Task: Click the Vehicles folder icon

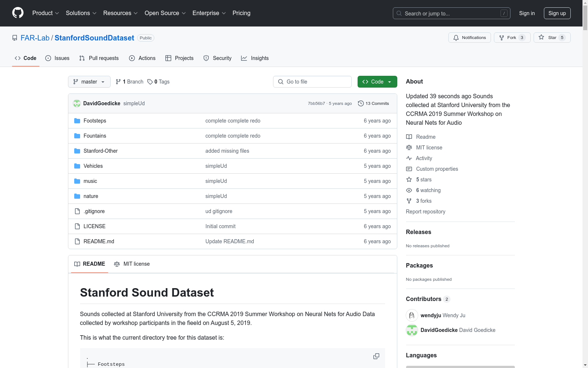Action: 77,166
